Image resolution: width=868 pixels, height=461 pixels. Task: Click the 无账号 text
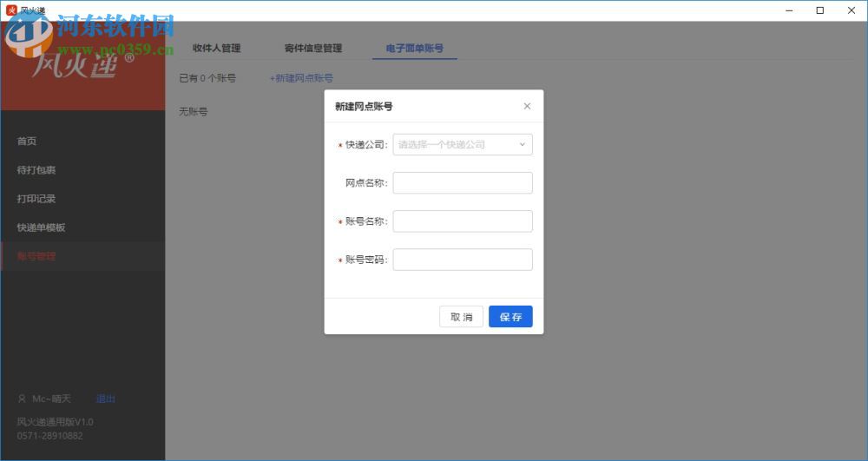click(x=194, y=111)
